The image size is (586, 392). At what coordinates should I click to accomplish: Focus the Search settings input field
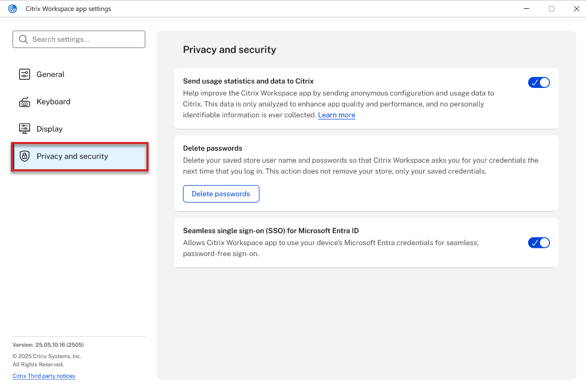pos(79,39)
